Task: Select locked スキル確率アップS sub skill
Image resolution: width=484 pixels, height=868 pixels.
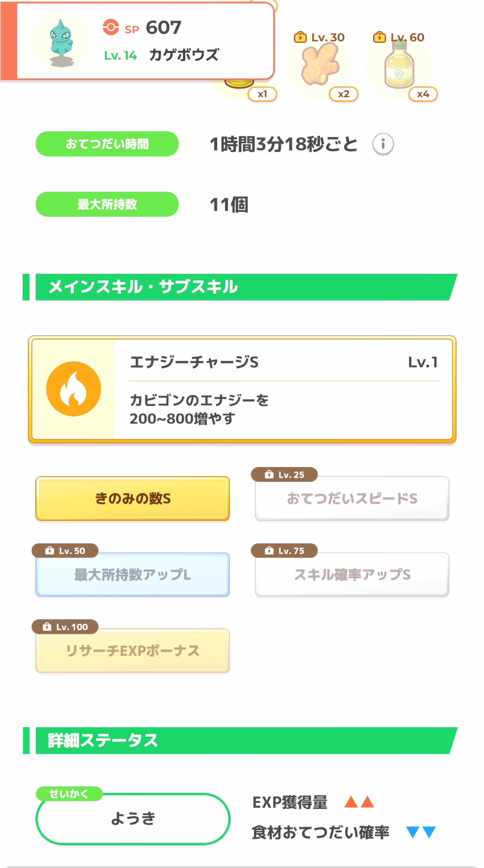Action: [x=352, y=575]
